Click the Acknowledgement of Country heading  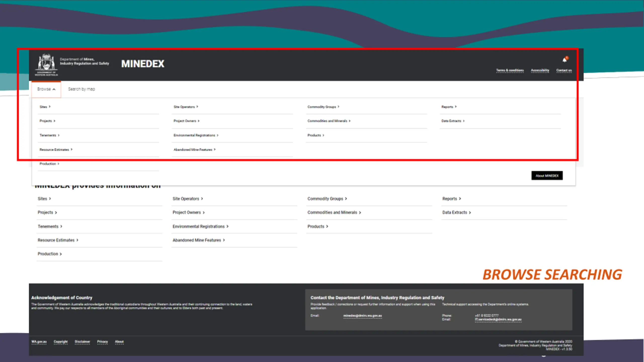point(62,298)
